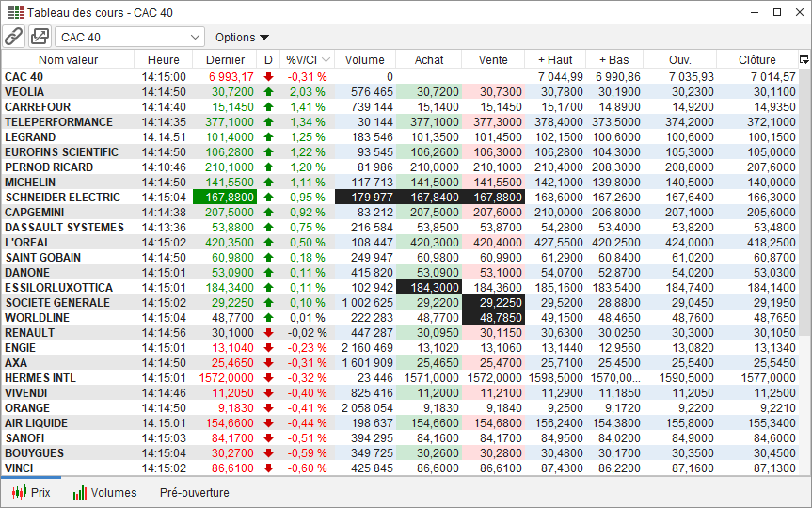Click the red down arrow for HERMES INTL
This screenshot has height=508, width=812.
[268, 378]
